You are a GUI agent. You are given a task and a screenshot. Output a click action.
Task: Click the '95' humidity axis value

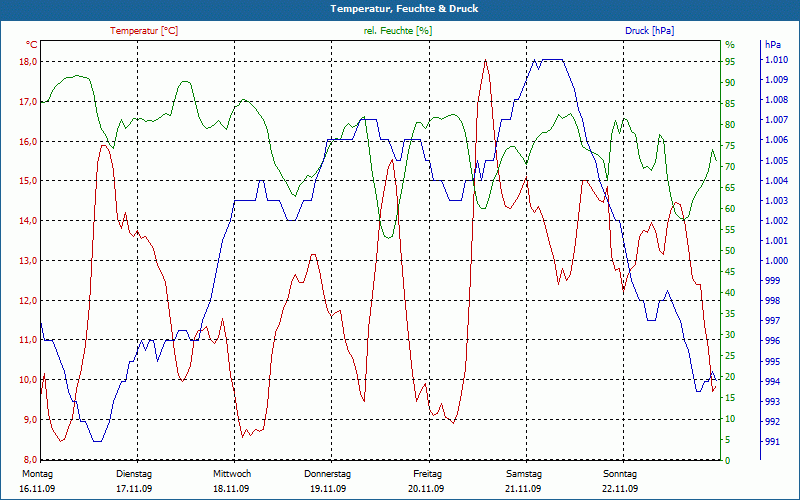730,62
